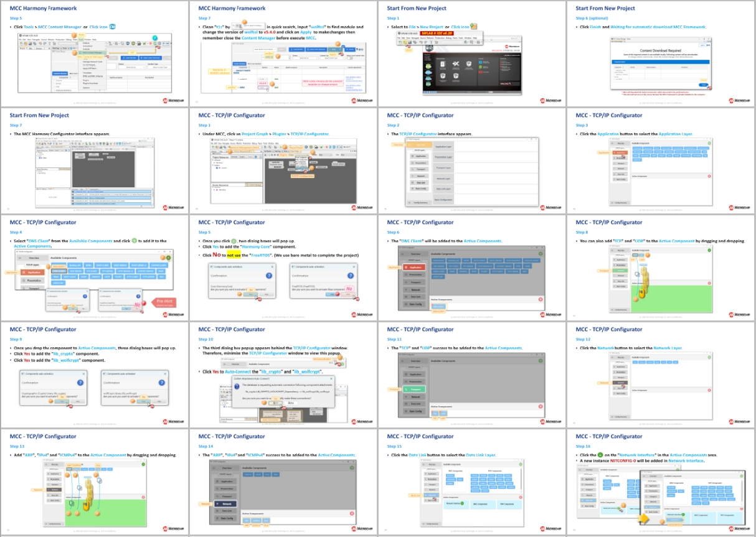
Task: Open the TCP/IP Configurator Step 13 slide
Action: pos(95,482)
